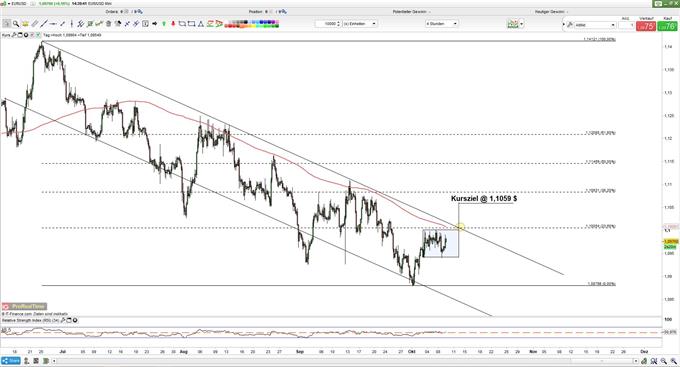Click the Share button at bottom left
Viewport: 680px width, 367px height.
pyautogui.click(x=11, y=361)
